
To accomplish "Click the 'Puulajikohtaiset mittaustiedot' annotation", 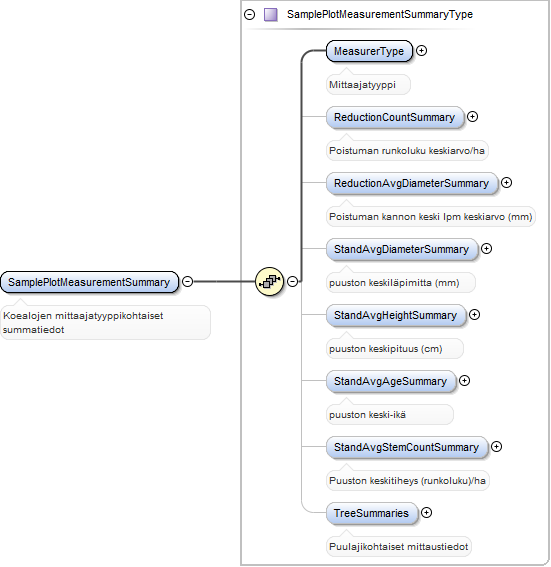I will tap(399, 546).
